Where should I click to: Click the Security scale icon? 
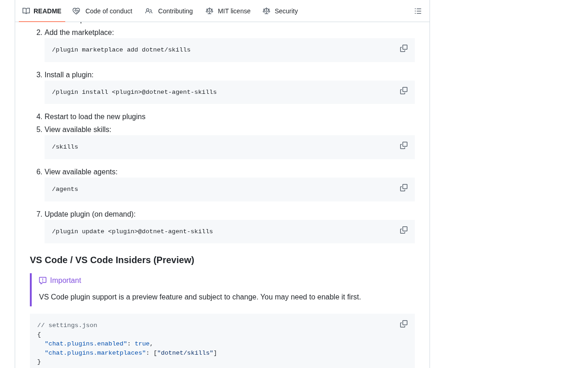click(266, 11)
